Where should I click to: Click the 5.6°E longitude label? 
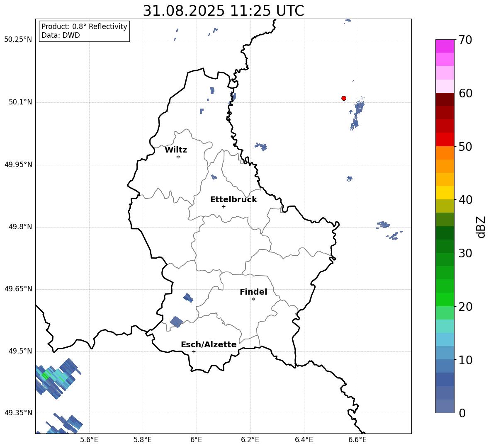pos(89,440)
